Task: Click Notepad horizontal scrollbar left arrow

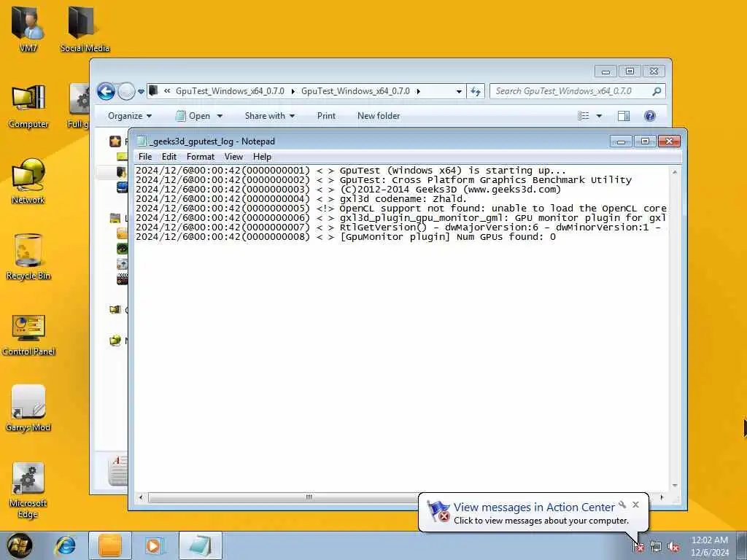Action: click(141, 497)
